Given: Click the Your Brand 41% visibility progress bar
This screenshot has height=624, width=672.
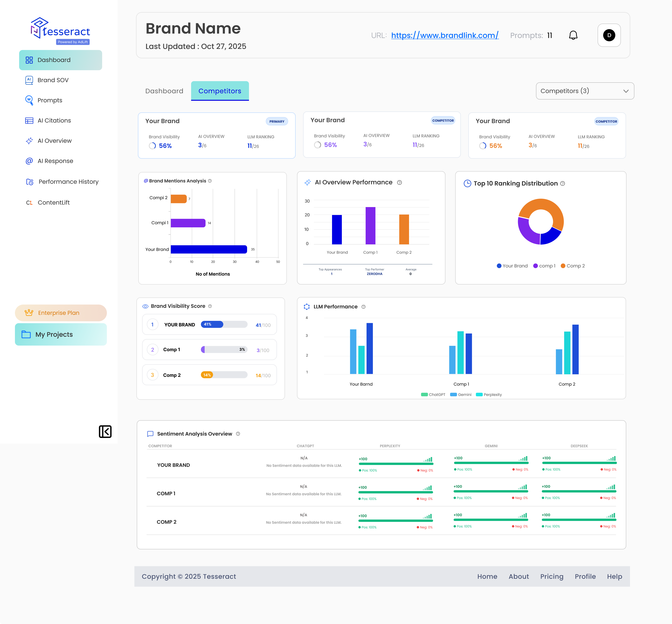Looking at the screenshot, I should [x=224, y=325].
